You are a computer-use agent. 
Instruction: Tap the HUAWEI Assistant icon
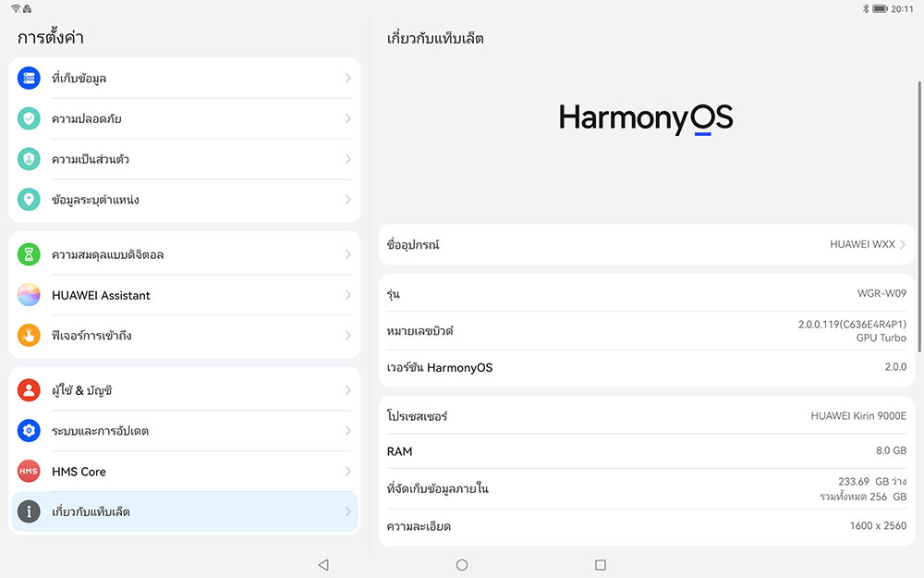(29, 295)
